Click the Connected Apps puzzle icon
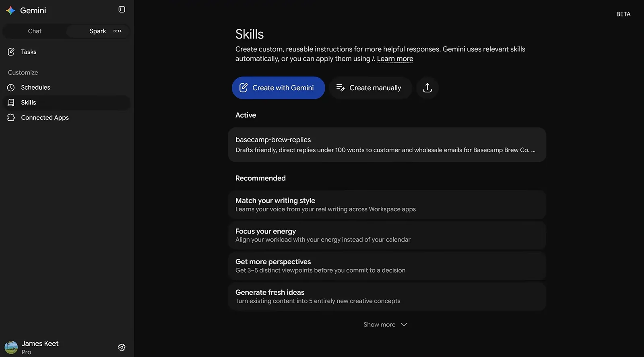This screenshot has width=644, height=357. click(11, 117)
